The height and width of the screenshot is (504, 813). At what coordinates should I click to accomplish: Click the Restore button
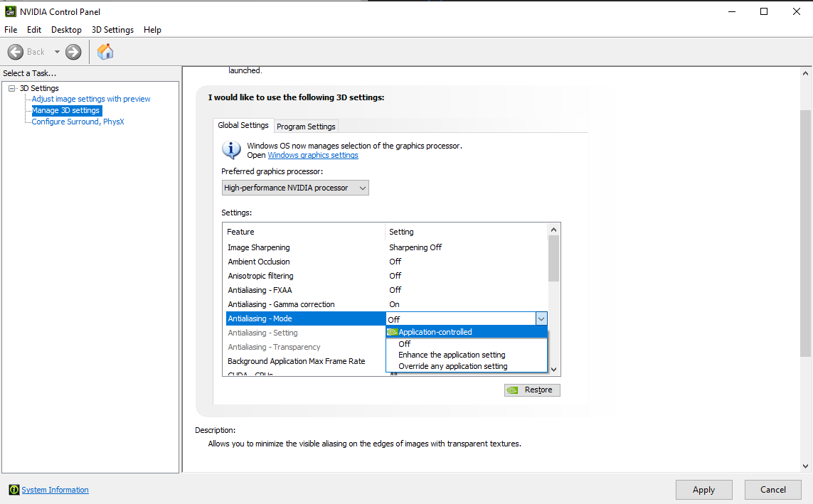point(532,390)
